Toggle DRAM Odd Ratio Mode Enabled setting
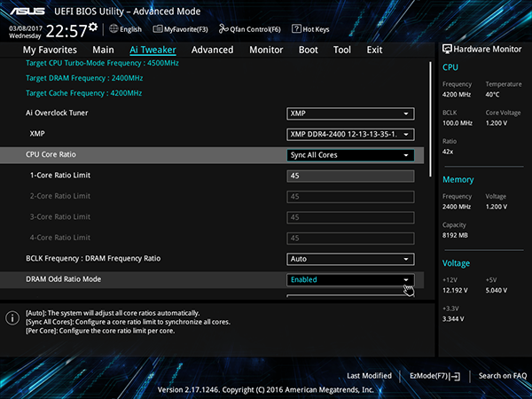Screen dimensions: 532x399 pos(350,279)
